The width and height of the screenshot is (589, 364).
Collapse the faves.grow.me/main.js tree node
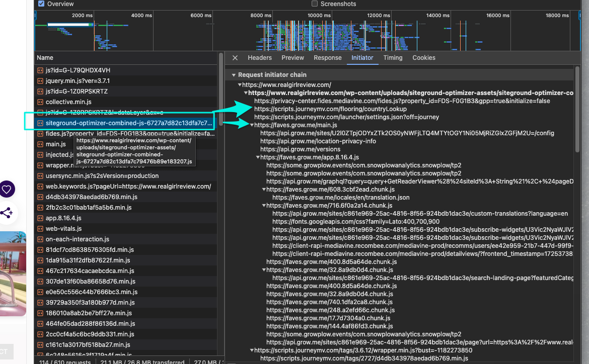(252, 125)
